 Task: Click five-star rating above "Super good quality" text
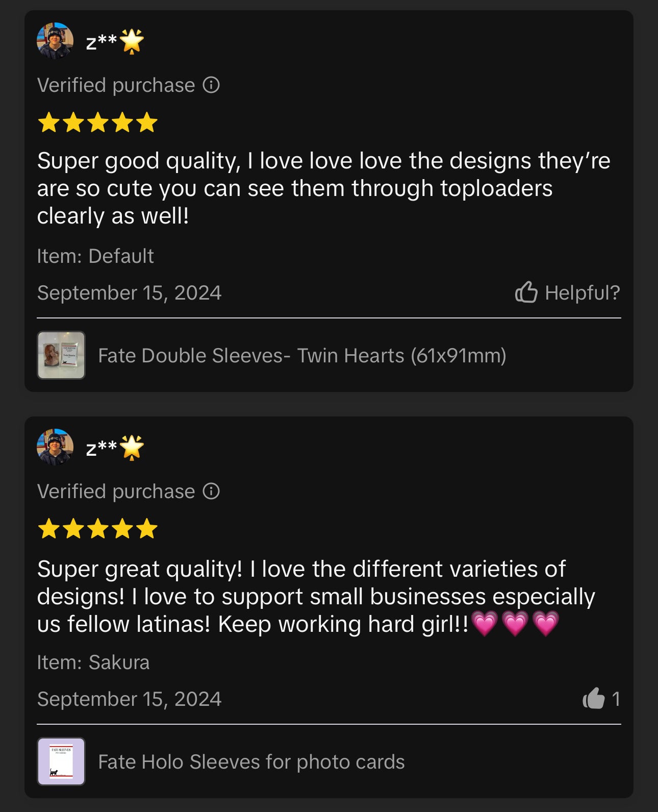click(x=98, y=122)
